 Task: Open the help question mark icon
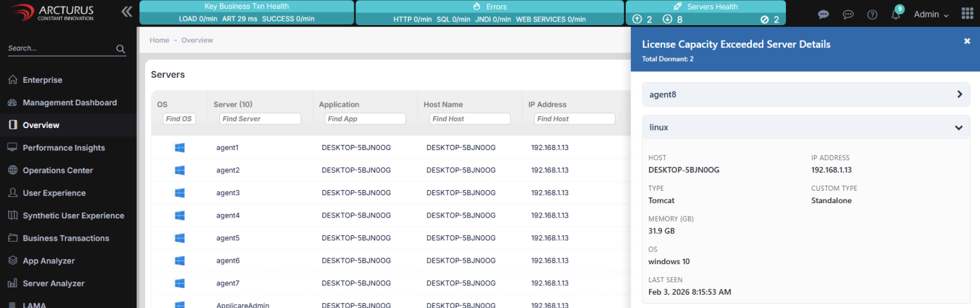tap(872, 14)
